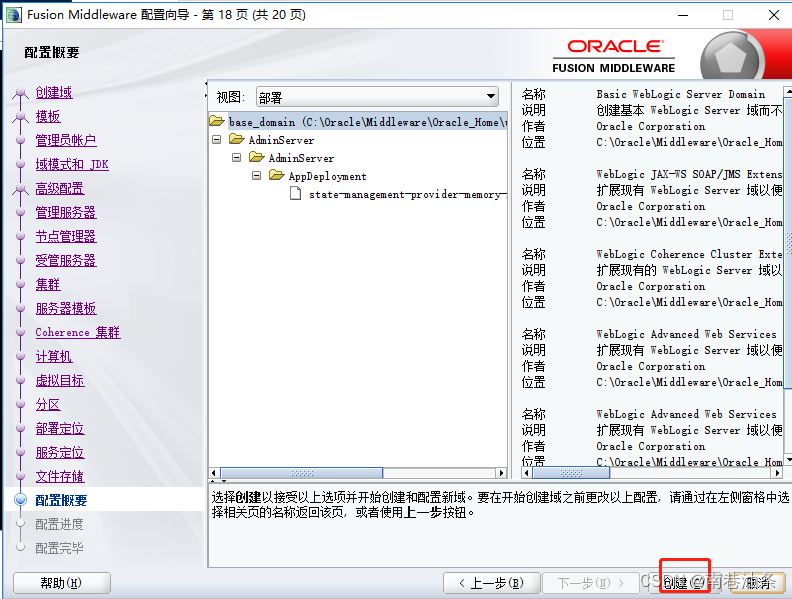Open the 部署定位 step
The height and width of the screenshot is (599, 792).
60,428
